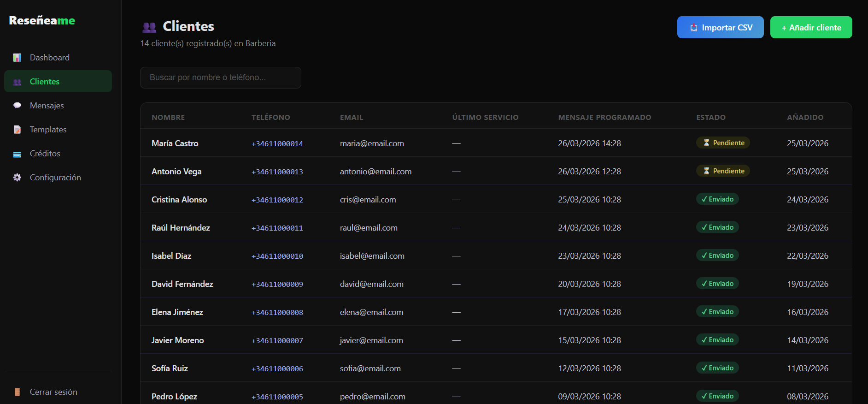Click the Nombre column header
Image resolution: width=868 pixels, height=404 pixels.
(x=168, y=118)
